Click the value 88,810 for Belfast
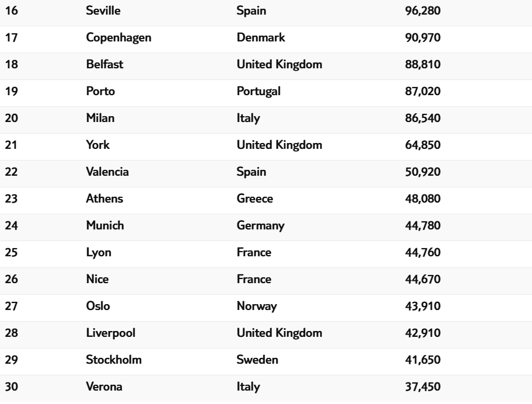 (422, 65)
